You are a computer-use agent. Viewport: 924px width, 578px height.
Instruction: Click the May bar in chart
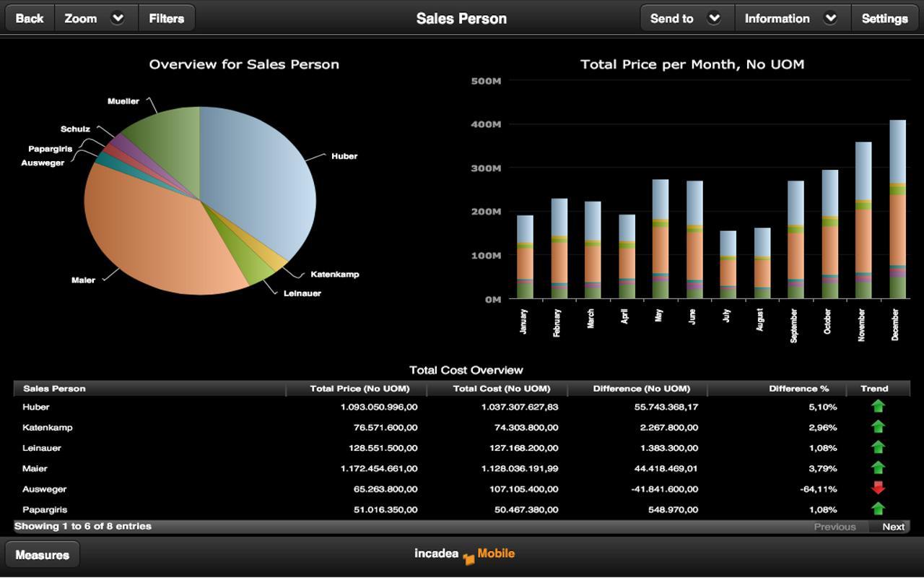(660, 239)
